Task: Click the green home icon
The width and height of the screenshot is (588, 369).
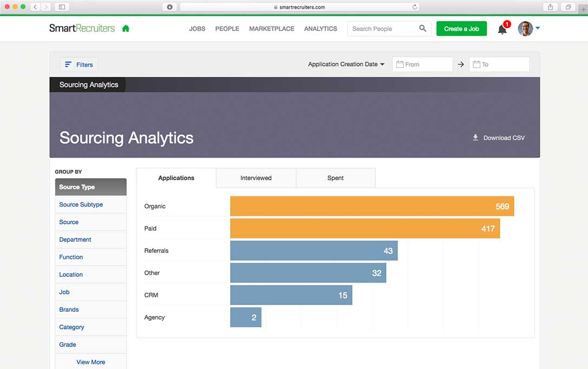Action: tap(126, 29)
